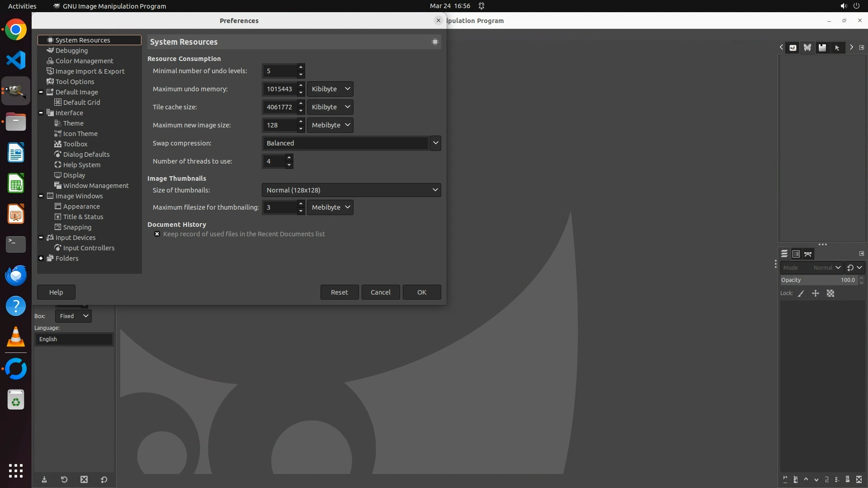Click the reset tool options icon
Image resolution: width=868 pixels, height=488 pixels.
(x=104, y=479)
